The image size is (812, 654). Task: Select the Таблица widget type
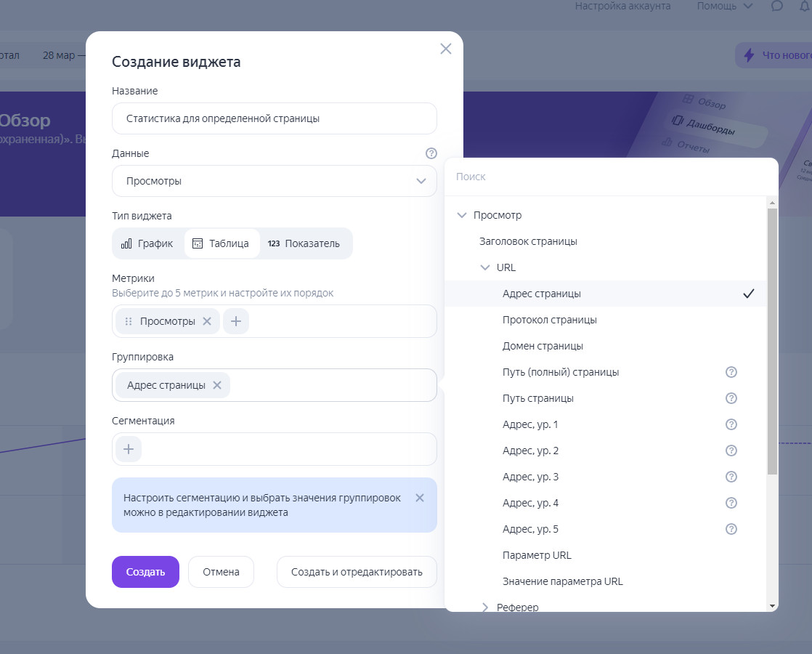(x=221, y=243)
